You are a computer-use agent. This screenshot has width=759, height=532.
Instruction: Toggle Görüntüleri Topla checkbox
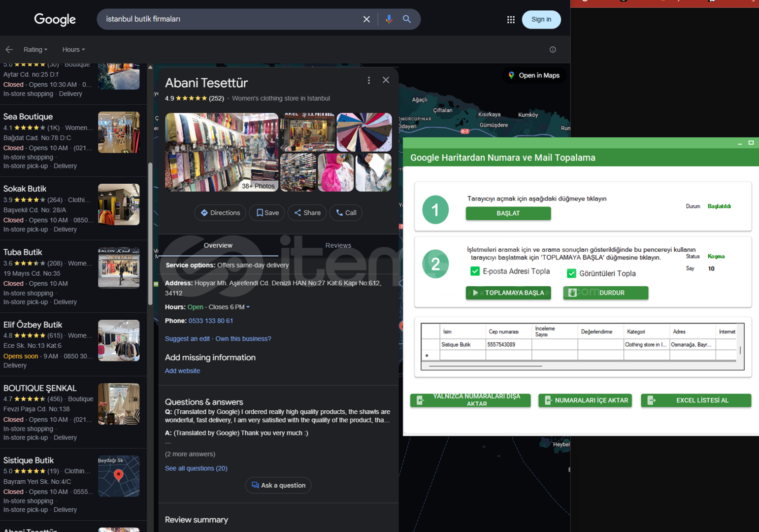[x=571, y=273]
